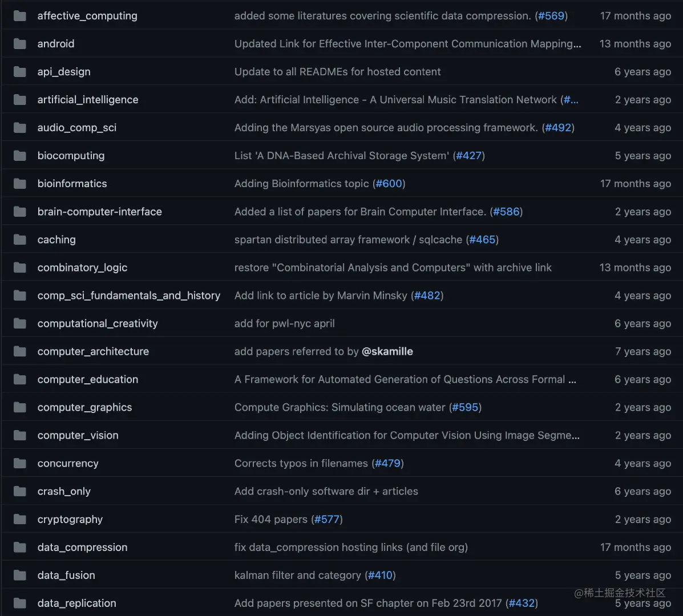Screen dimensions: 683x616
Task: Open pull request #600 link
Action: pos(389,184)
